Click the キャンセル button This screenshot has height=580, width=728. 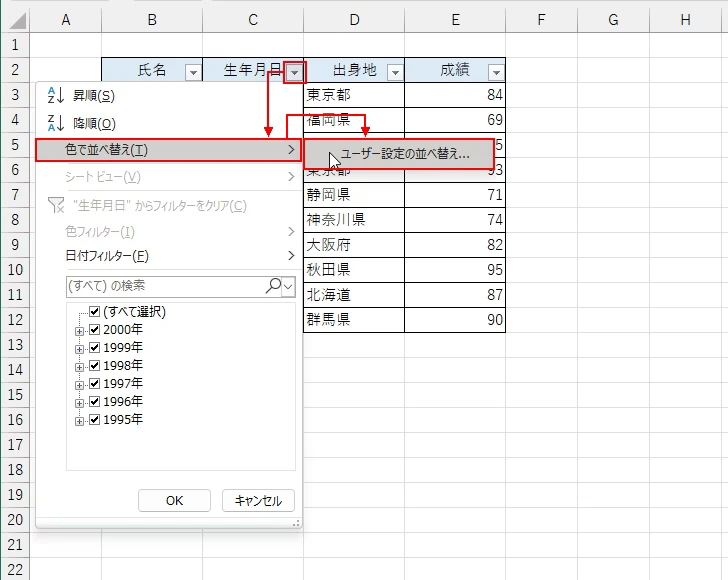click(x=258, y=501)
